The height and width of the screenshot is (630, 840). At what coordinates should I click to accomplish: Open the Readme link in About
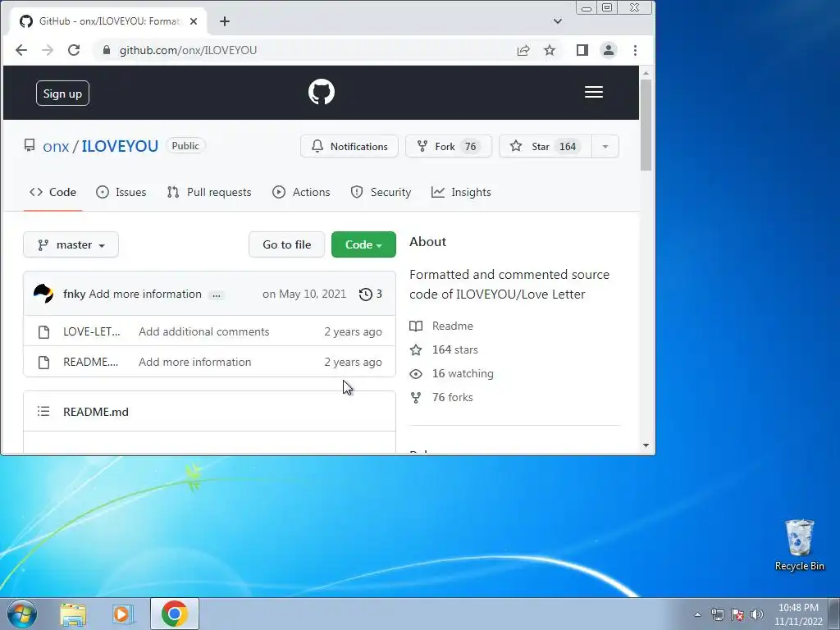[x=453, y=326]
